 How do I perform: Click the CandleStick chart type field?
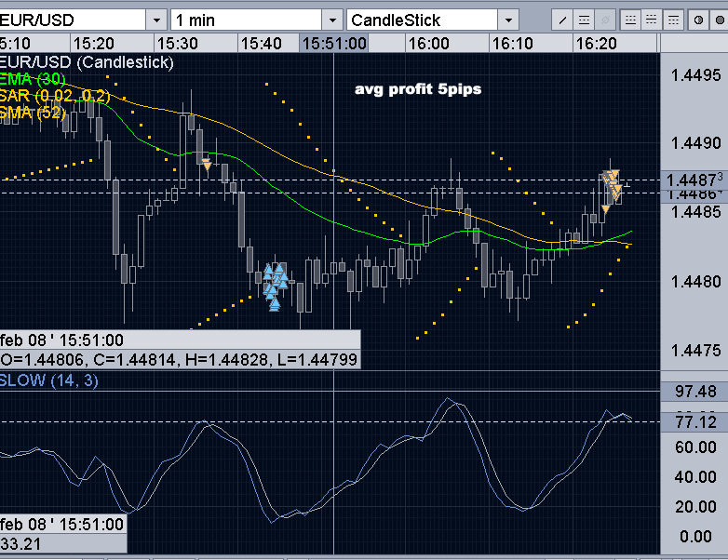pyautogui.click(x=422, y=20)
